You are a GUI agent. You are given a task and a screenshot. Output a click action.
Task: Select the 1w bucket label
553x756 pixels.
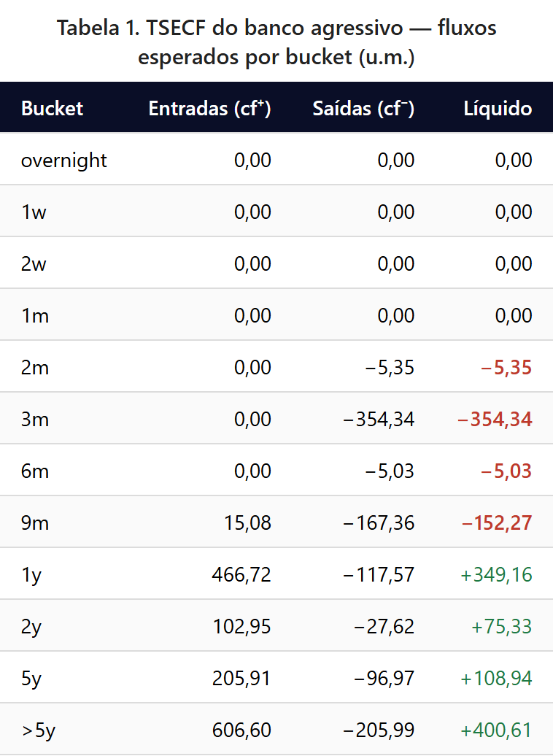click(34, 212)
